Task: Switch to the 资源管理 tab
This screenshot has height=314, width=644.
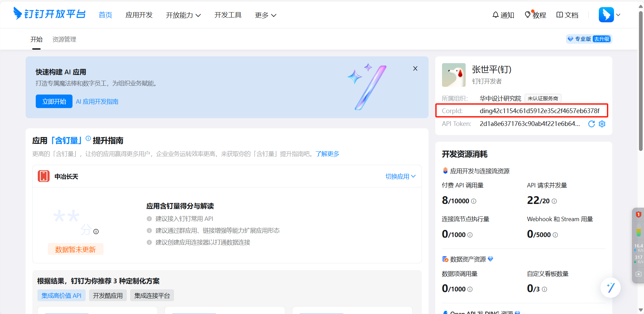Action: (64, 40)
